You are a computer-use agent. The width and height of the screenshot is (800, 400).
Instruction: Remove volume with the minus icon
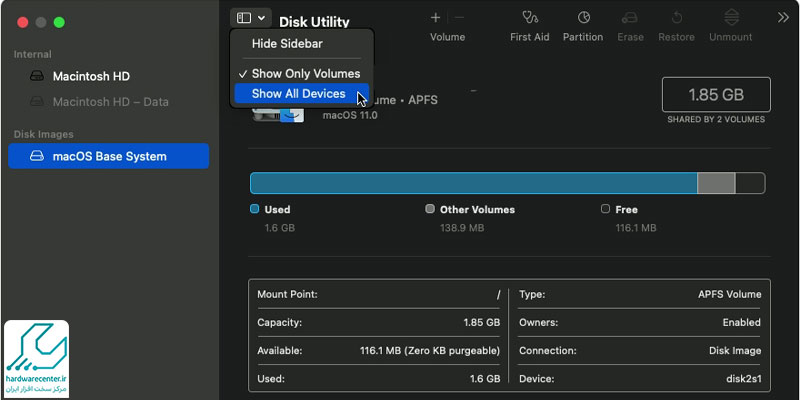tap(459, 18)
